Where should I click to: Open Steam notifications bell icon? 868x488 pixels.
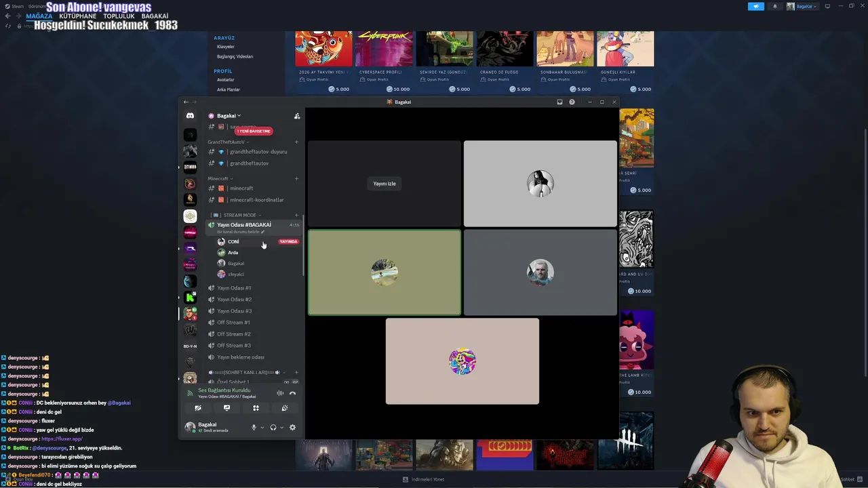[775, 6]
